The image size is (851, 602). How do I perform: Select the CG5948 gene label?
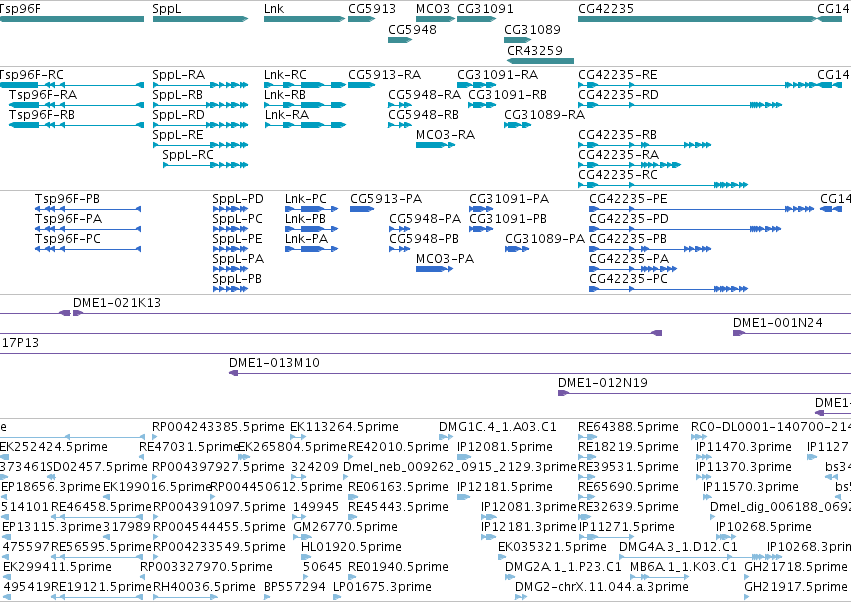(412, 29)
